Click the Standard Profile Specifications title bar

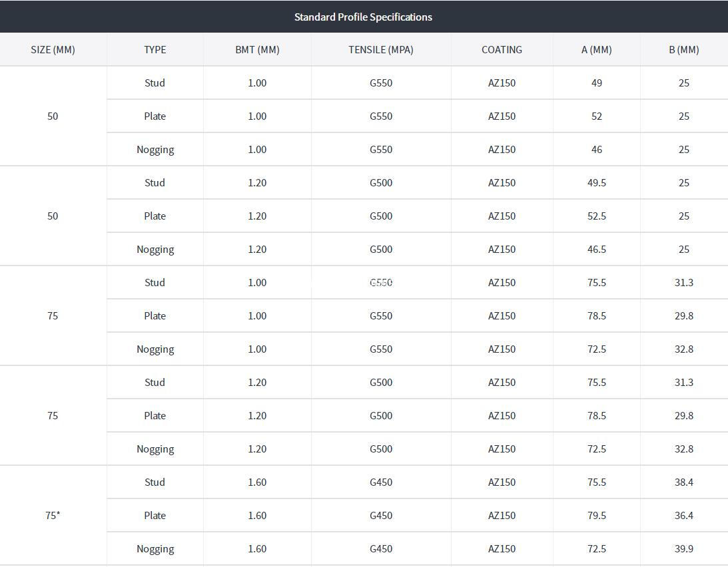tap(364, 17)
